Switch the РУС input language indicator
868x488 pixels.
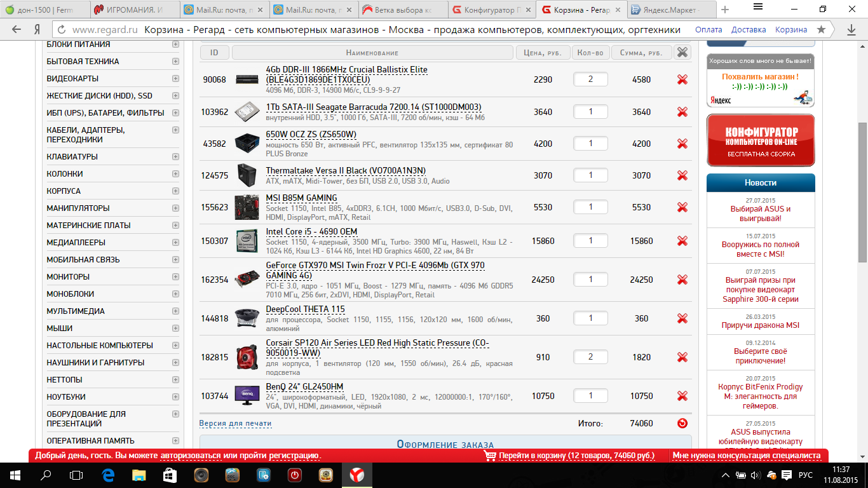point(805,475)
